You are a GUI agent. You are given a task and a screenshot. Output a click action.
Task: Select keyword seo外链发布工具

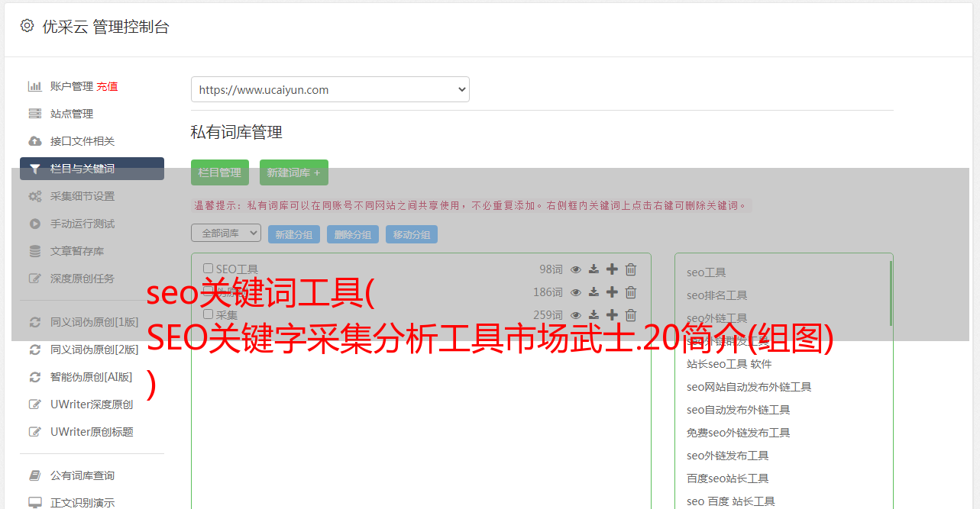pos(727,456)
